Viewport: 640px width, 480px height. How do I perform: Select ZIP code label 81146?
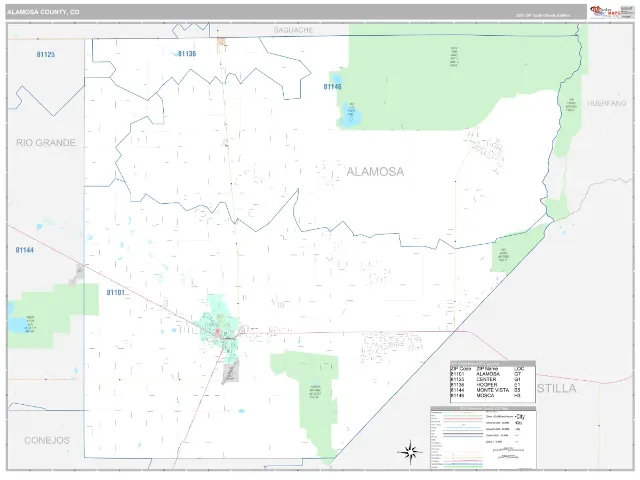click(332, 87)
